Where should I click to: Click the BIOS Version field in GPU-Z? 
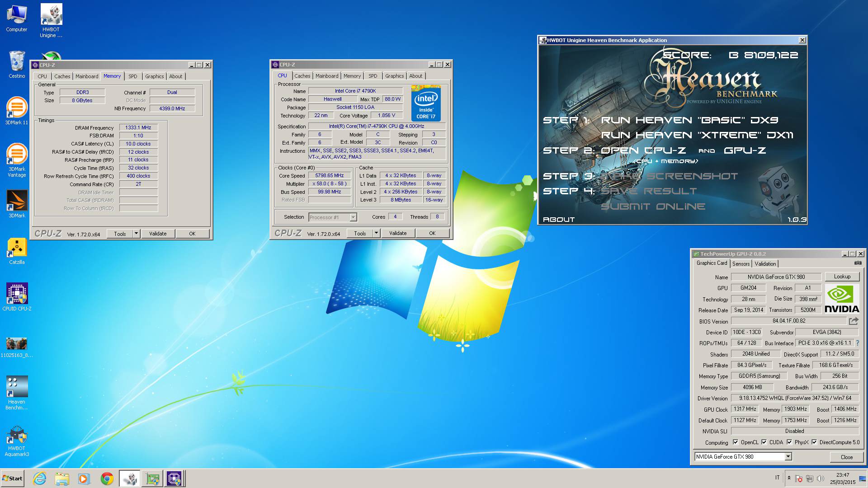coord(788,321)
